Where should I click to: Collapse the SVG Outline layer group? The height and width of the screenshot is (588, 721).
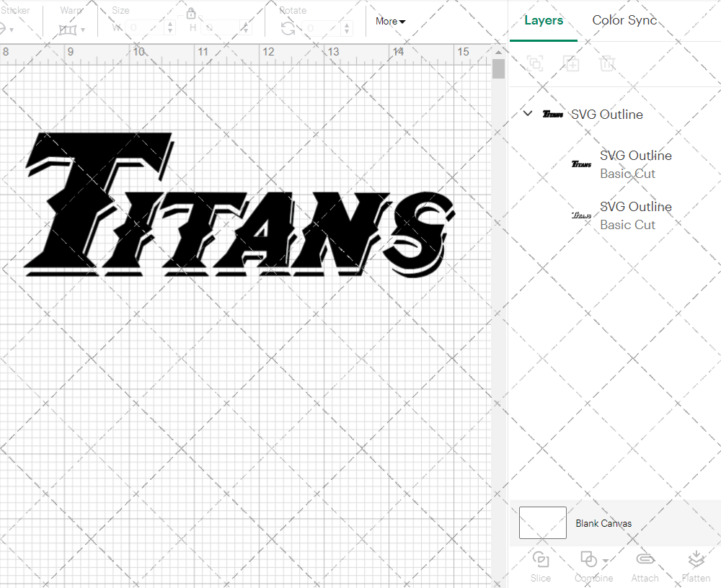click(527, 113)
